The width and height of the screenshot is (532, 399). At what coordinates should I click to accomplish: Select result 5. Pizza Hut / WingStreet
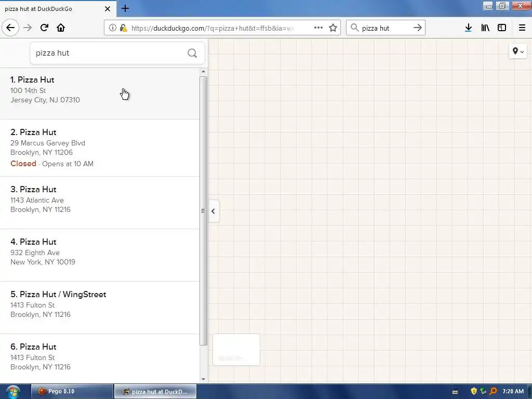(100, 308)
